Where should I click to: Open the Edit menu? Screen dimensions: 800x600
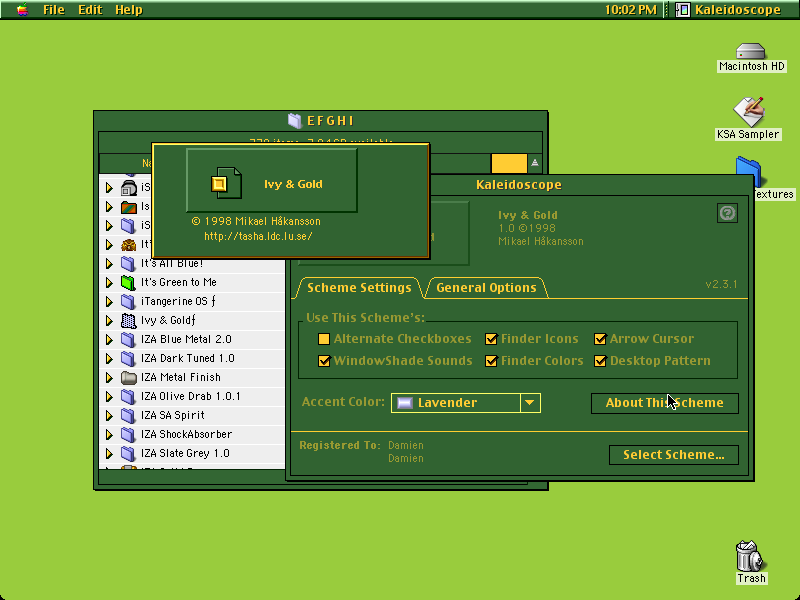(90, 10)
